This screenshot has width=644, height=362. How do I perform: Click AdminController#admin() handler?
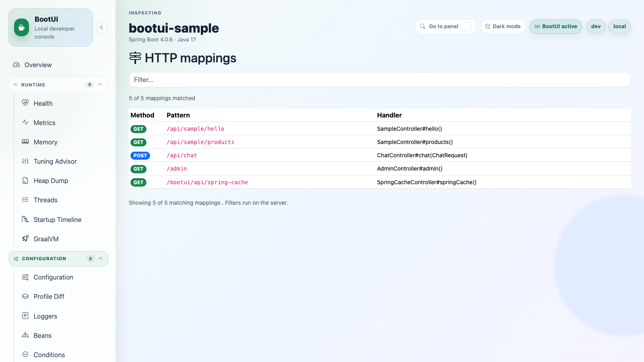[x=410, y=169]
